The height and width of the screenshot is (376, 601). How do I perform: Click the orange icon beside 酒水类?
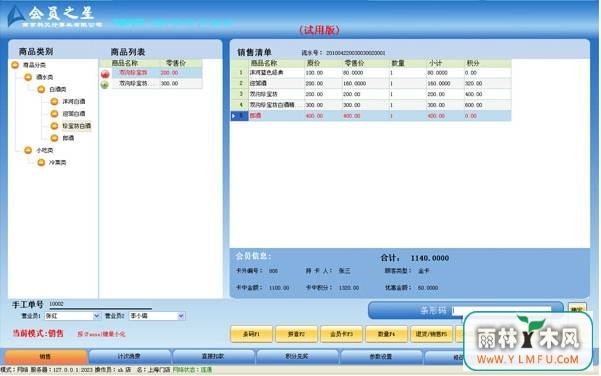pyautogui.click(x=28, y=77)
